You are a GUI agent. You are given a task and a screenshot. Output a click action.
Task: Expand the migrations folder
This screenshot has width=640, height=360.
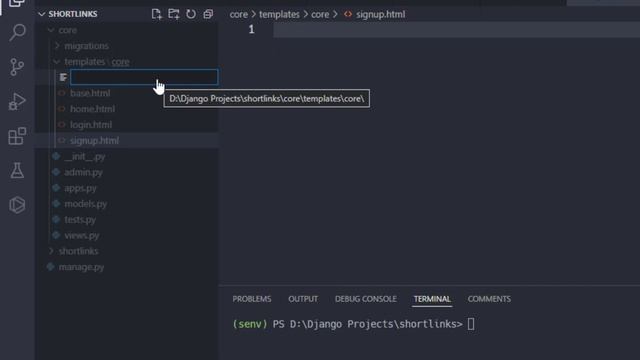pyautogui.click(x=57, y=46)
